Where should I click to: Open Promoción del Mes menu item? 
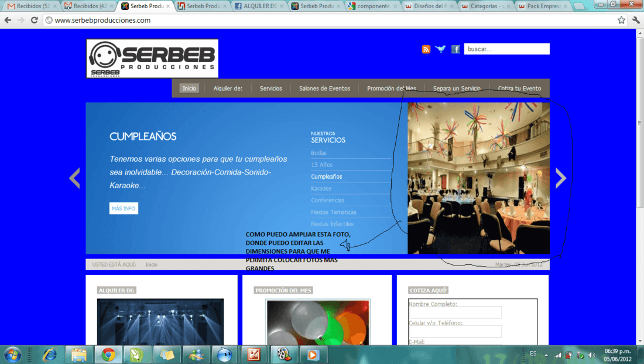click(392, 89)
